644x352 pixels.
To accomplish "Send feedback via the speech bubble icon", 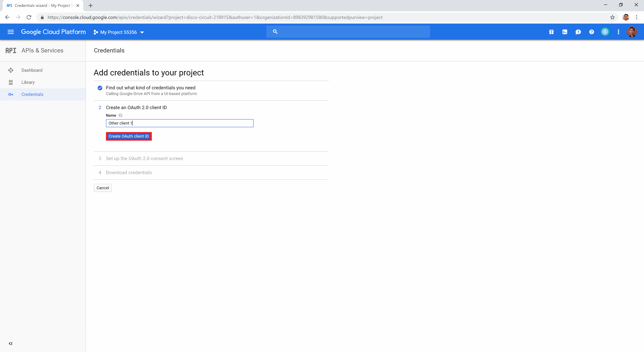I will coord(578,32).
